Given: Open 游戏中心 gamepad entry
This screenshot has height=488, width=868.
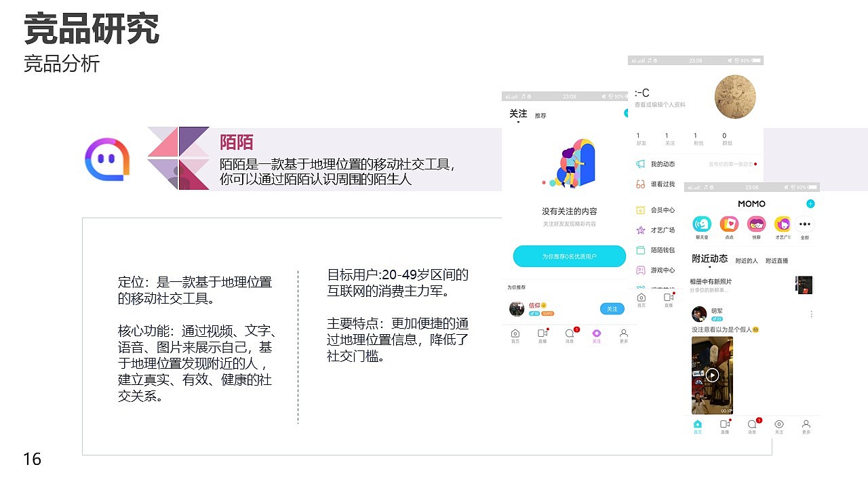Looking at the screenshot, I should click(656, 270).
